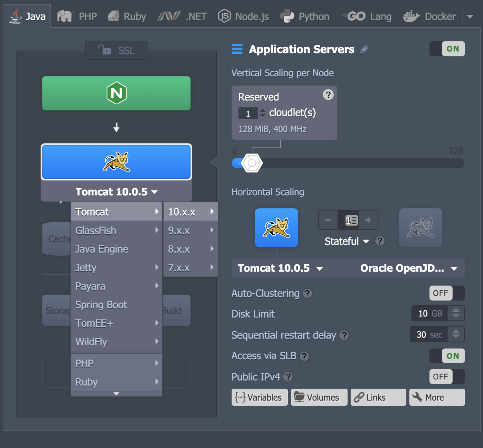Click the minus icon to remove node

point(328,220)
